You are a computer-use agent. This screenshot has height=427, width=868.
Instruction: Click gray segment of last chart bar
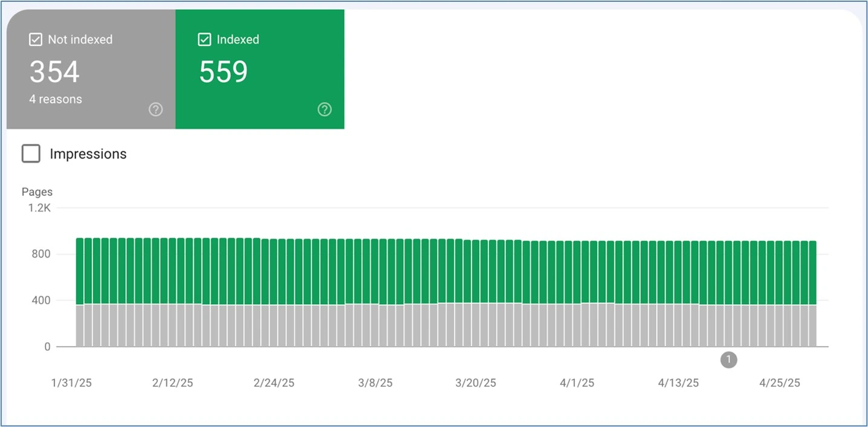pos(812,325)
